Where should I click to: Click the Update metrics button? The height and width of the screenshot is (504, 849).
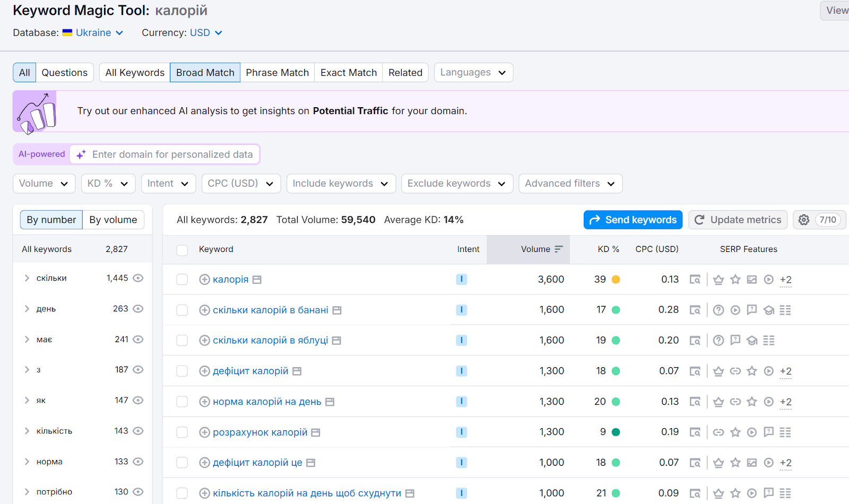[x=738, y=220]
